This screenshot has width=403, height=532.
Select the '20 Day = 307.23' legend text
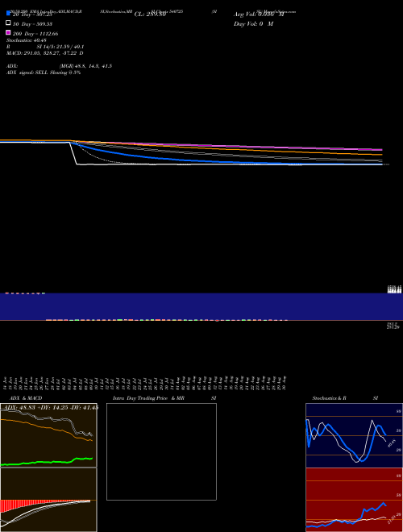(x=32, y=15)
